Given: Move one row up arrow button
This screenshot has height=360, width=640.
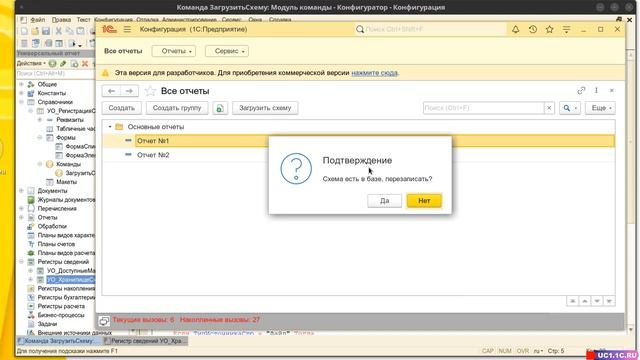Looking at the screenshot, I should (x=584, y=301).
